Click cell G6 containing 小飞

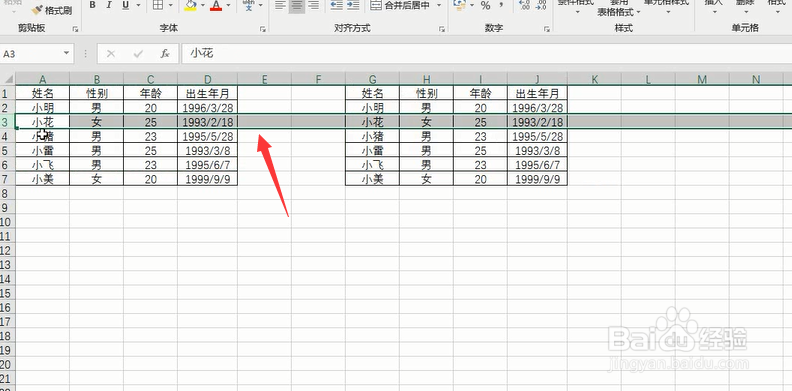pos(372,165)
